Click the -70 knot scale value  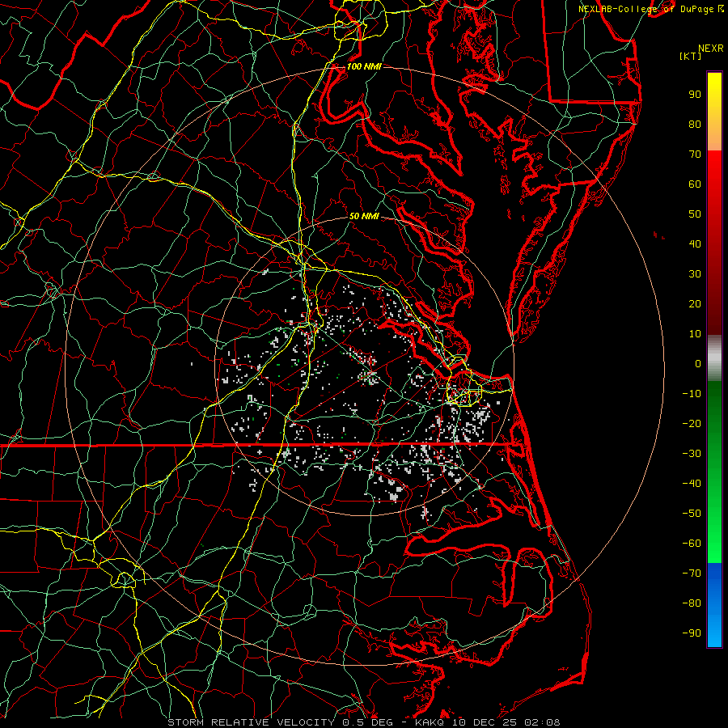click(692, 574)
